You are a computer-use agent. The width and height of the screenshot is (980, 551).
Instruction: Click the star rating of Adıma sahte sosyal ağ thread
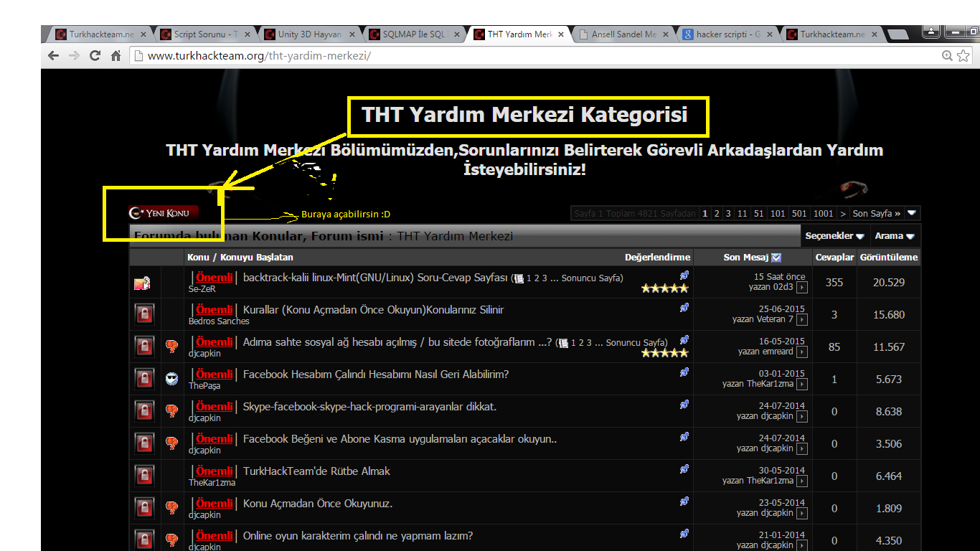[x=665, y=353]
